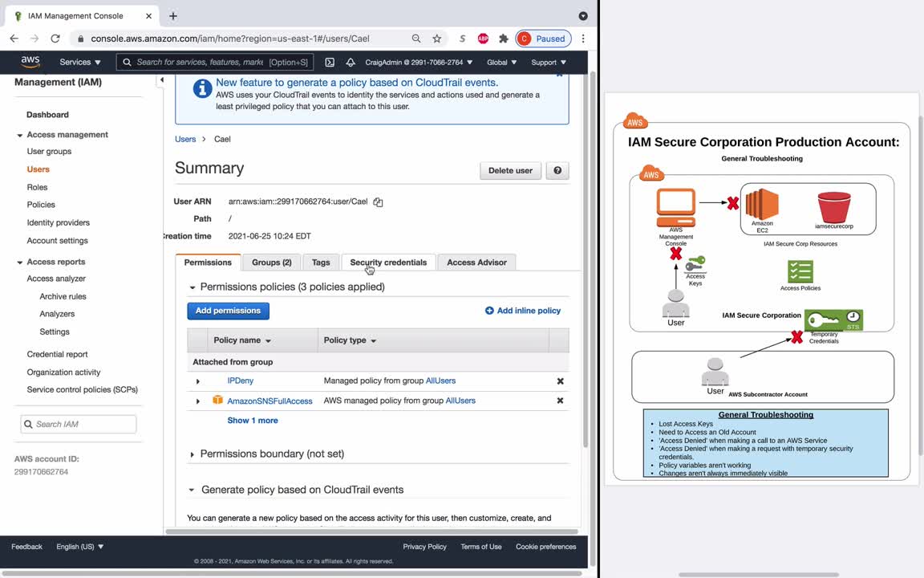924x578 pixels.
Task: Click the AWS services search box
Action: pos(215,62)
